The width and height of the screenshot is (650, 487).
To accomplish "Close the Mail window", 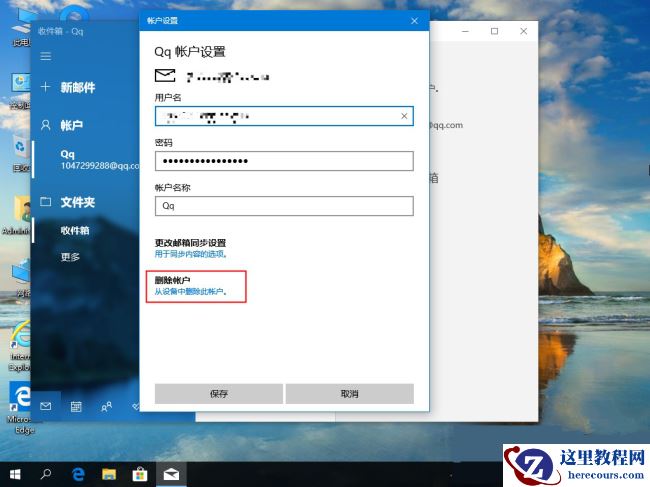I will coord(524,31).
